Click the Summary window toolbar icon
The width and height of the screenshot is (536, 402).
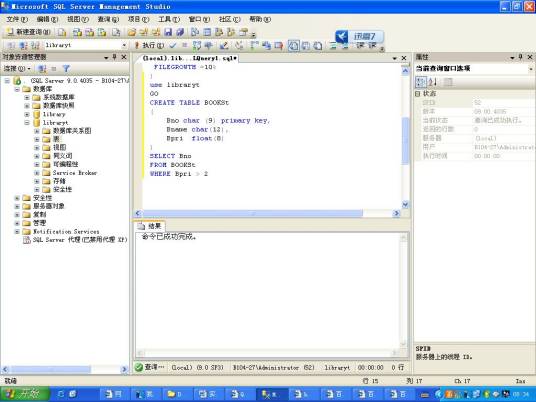[x=207, y=32]
